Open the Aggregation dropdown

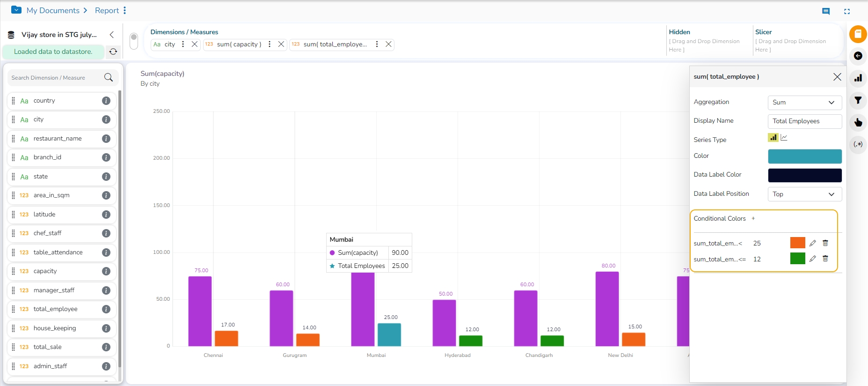click(804, 103)
